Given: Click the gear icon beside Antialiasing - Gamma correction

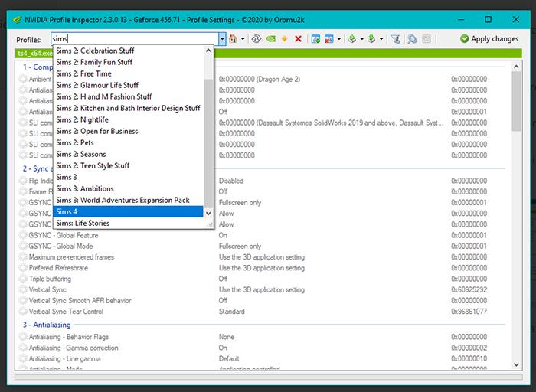Looking at the screenshot, I should (x=23, y=348).
